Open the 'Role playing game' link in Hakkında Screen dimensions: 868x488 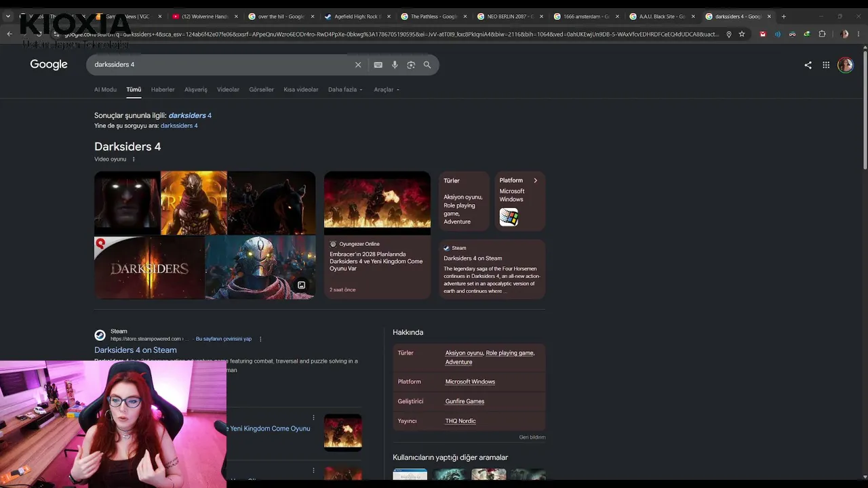pos(509,353)
